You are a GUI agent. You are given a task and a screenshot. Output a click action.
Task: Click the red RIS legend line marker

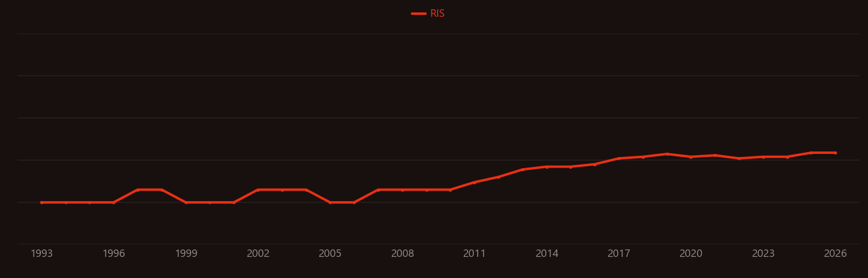pos(418,14)
